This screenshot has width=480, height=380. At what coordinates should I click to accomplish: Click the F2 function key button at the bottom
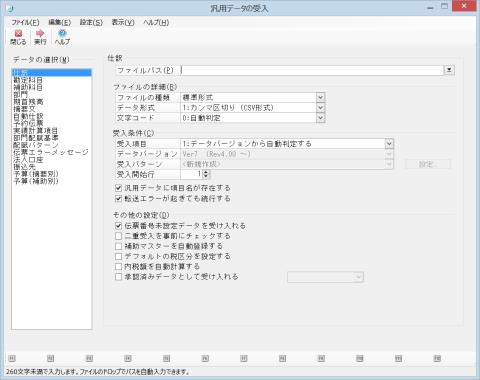pos(50,358)
